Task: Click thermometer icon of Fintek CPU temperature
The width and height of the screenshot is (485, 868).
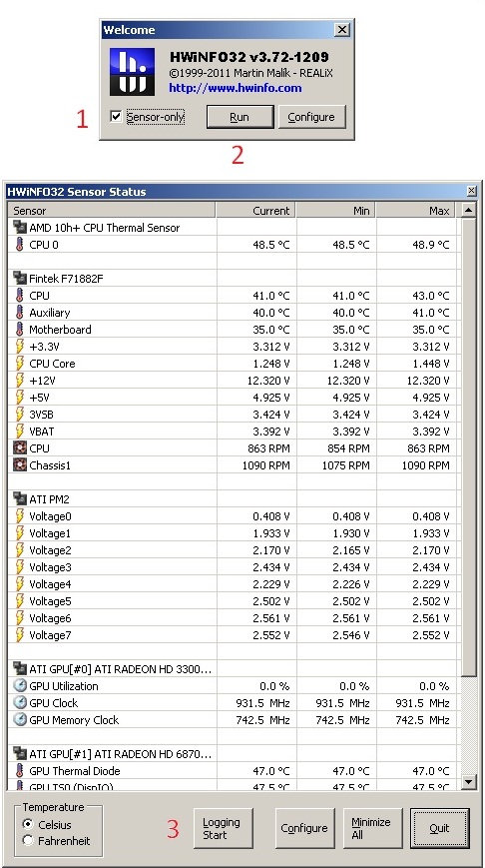Action: point(20,296)
